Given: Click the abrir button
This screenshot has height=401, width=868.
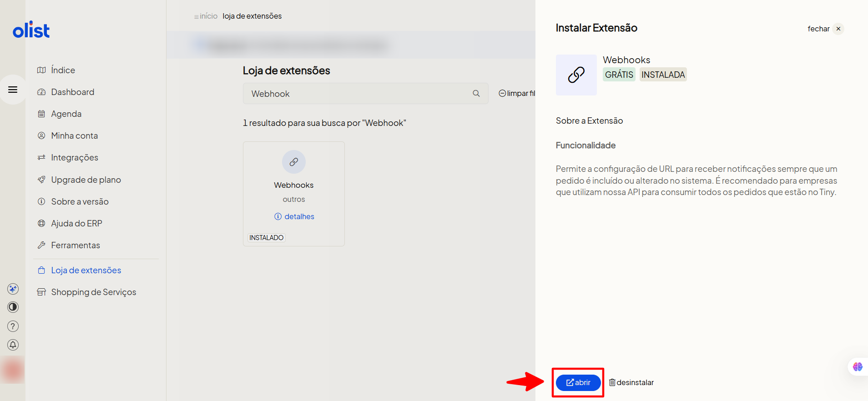Looking at the screenshot, I should pyautogui.click(x=578, y=383).
